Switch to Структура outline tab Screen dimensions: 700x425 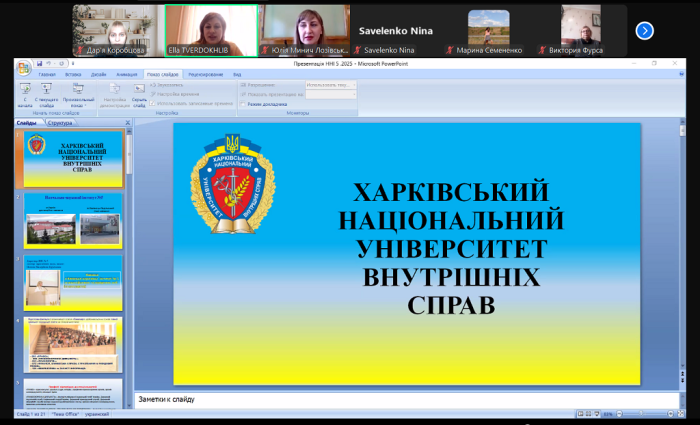[x=59, y=123]
